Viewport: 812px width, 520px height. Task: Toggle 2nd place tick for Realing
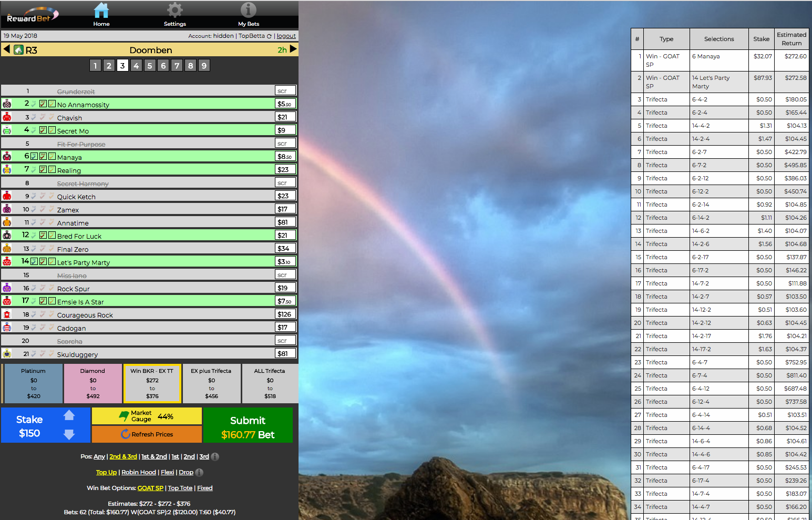click(43, 169)
